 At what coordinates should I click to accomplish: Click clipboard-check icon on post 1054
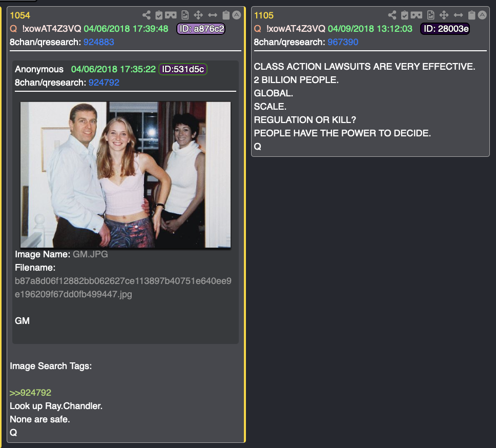coord(159,15)
